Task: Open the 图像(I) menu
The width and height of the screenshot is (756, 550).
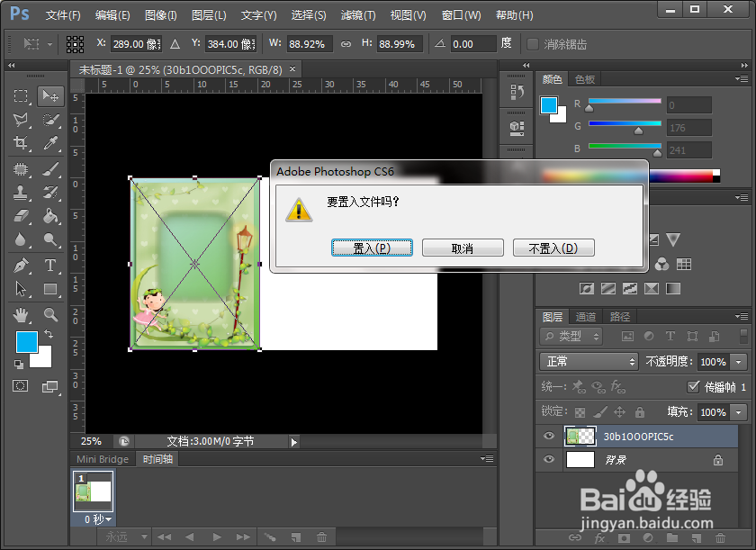Action: (161, 15)
